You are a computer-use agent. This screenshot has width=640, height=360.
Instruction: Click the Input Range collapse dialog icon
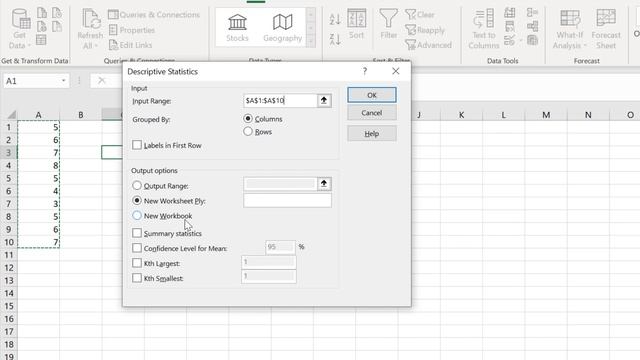point(324,100)
